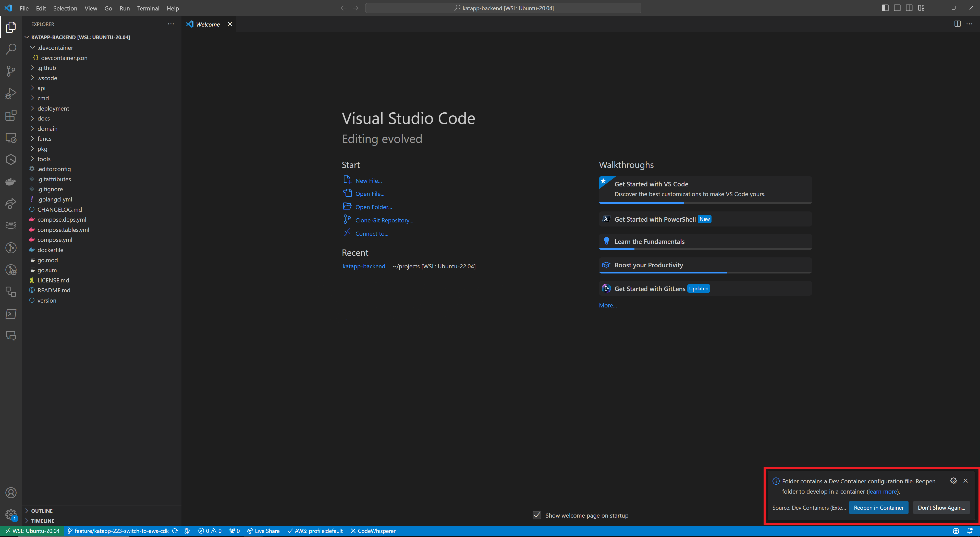This screenshot has width=980, height=537.
Task: Open the File menu
Action: (24, 8)
